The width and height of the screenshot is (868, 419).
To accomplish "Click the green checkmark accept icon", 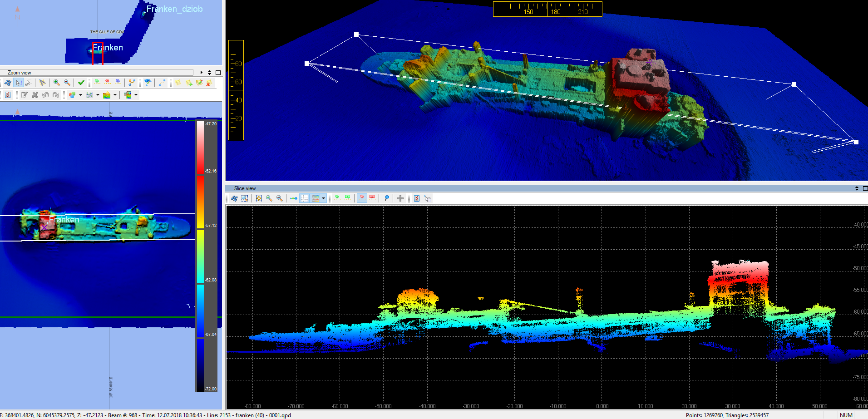I will (x=81, y=83).
